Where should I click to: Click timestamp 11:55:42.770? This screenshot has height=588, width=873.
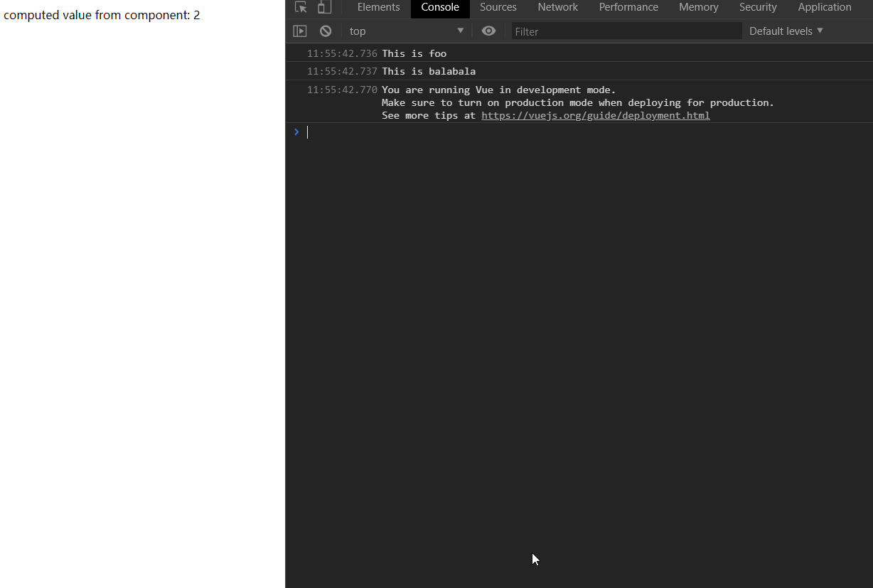pyautogui.click(x=342, y=90)
